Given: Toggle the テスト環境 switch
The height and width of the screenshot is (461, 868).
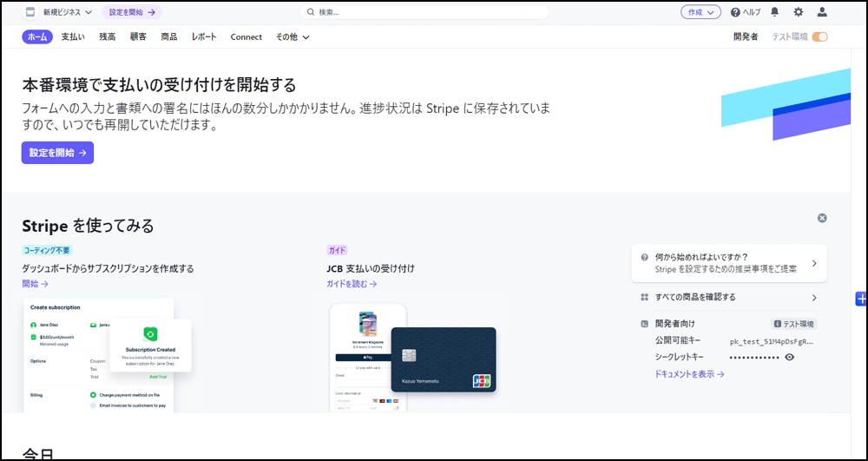Looking at the screenshot, I should (819, 36).
